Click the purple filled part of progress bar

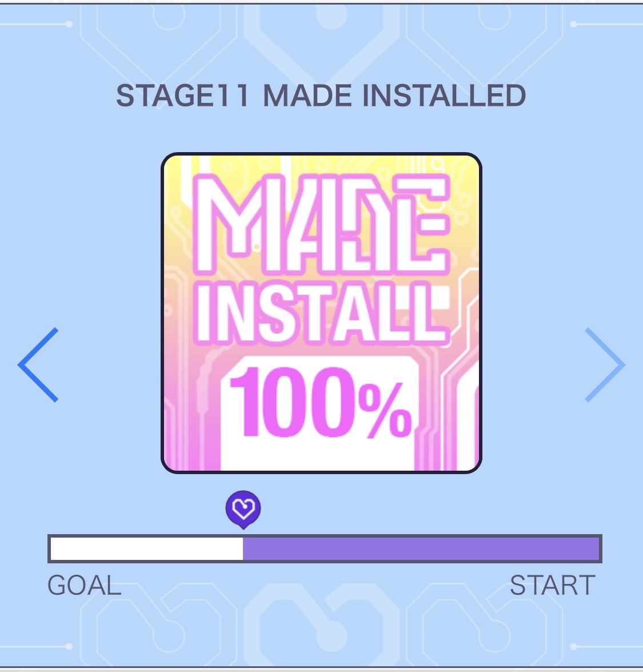[421, 549]
